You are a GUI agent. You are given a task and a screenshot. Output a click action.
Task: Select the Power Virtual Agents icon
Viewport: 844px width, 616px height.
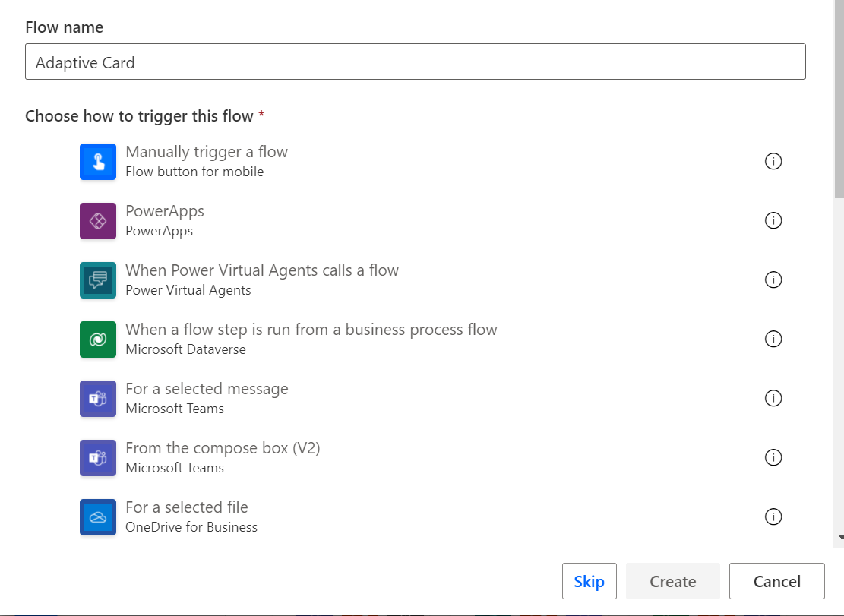(98, 280)
